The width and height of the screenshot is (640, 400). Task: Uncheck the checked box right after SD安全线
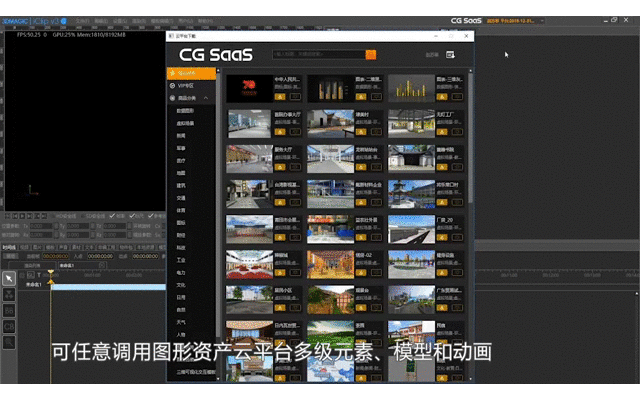[112, 216]
